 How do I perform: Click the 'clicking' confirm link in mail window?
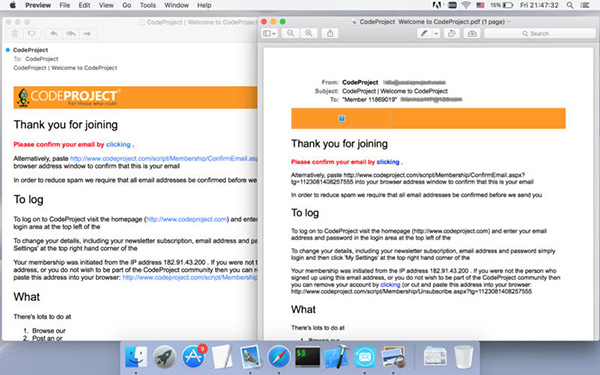point(118,144)
